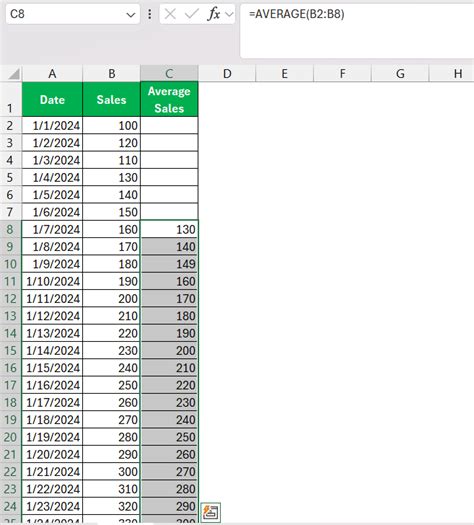
Task: Select the column F header
Action: [342, 73]
